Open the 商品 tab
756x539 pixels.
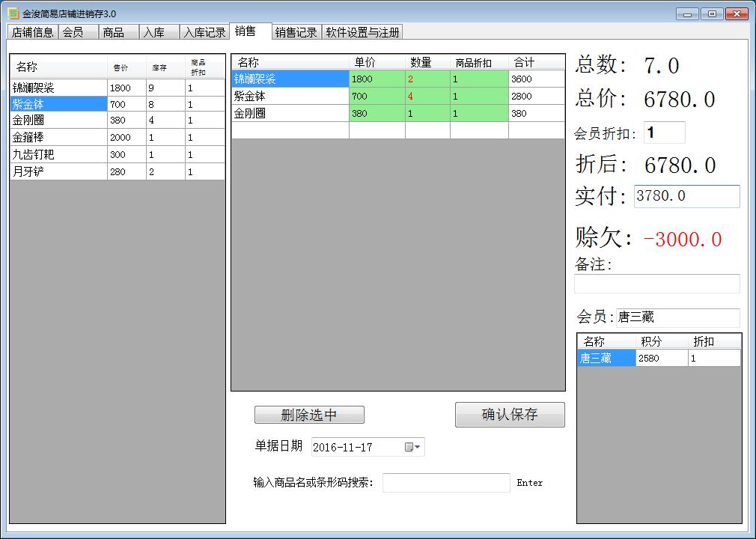[x=119, y=32]
